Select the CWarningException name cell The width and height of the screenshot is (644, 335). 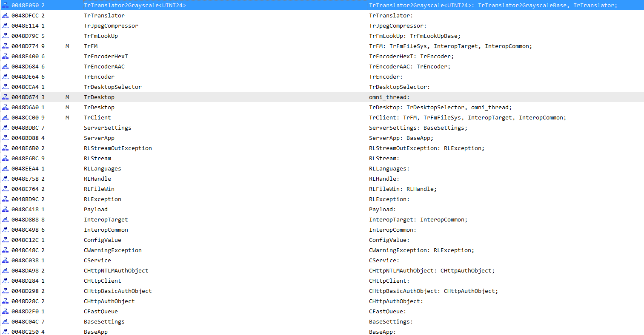[113, 250]
